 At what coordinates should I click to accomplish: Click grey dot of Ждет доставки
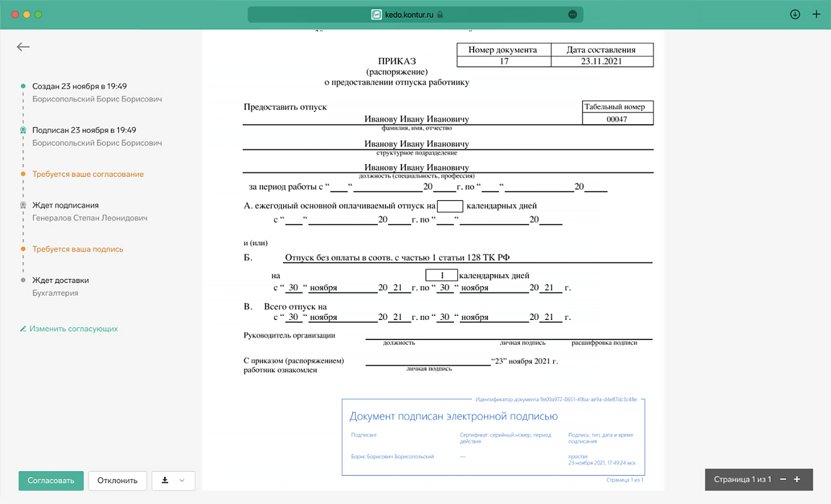pyautogui.click(x=23, y=280)
